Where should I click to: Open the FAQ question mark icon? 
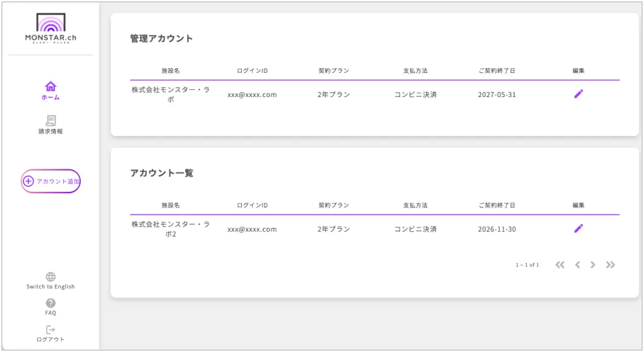[x=50, y=303]
